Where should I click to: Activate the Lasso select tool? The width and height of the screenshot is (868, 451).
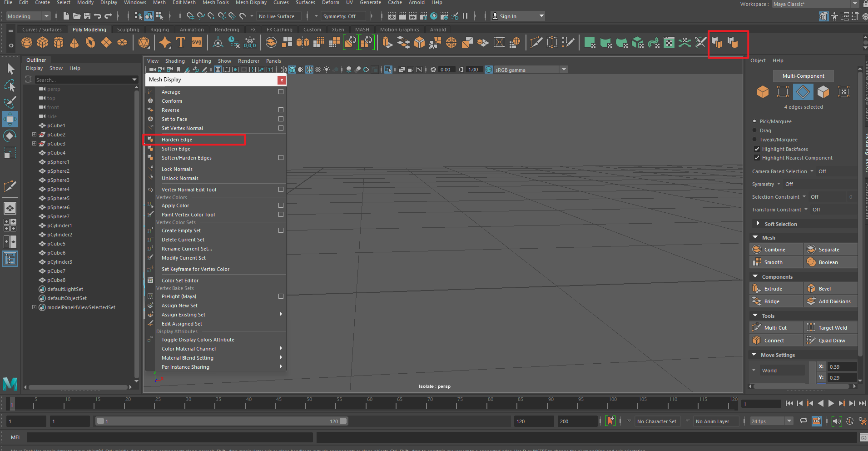pos(10,85)
